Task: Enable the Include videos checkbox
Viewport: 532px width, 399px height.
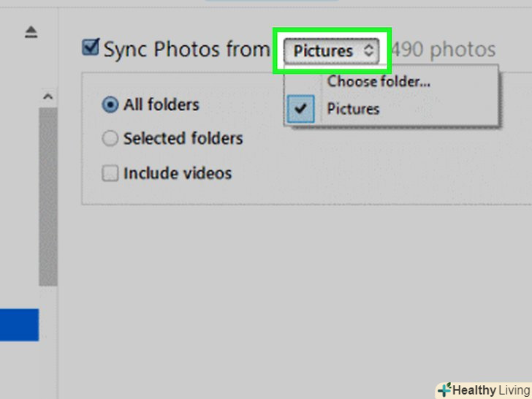Action: (110, 173)
